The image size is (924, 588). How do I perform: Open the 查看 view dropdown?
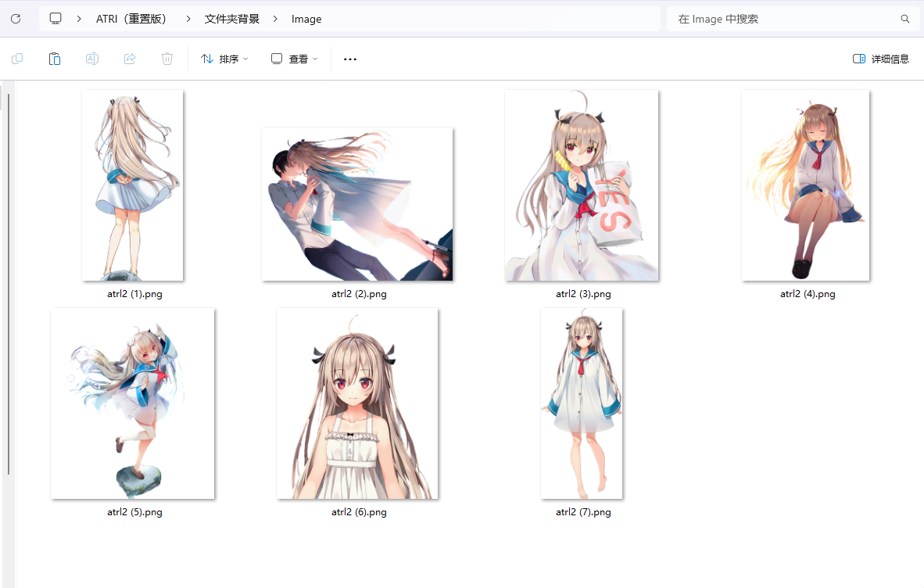(x=295, y=59)
